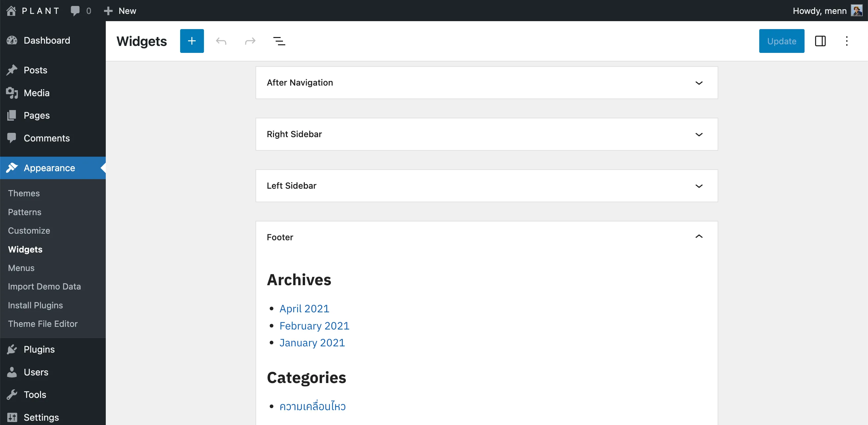Screen dimensions: 868x425
Task: Open the three-dot options menu
Action: point(847,41)
